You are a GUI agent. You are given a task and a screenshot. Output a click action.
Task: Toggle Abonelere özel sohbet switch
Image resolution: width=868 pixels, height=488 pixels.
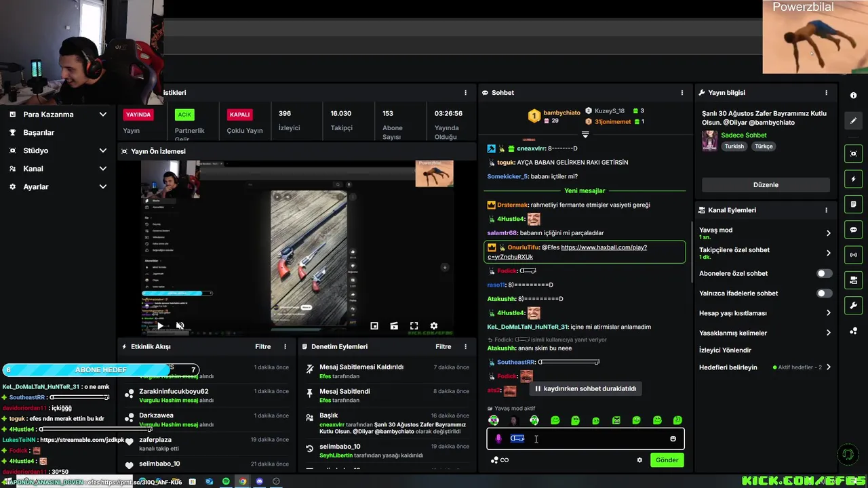pos(824,274)
